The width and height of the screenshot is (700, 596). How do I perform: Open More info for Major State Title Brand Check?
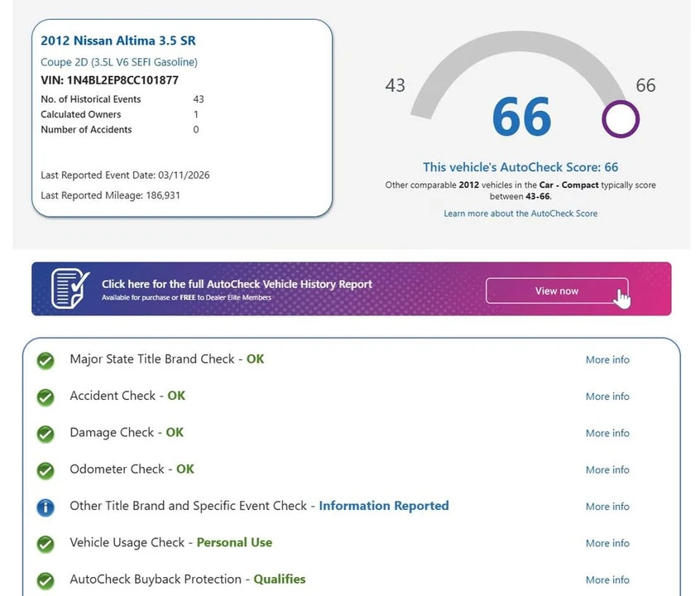click(607, 359)
